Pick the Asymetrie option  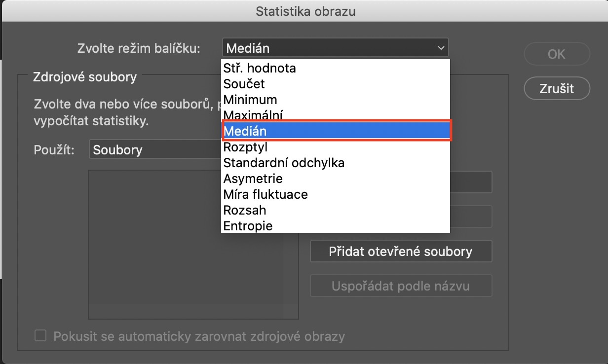pyautogui.click(x=253, y=179)
